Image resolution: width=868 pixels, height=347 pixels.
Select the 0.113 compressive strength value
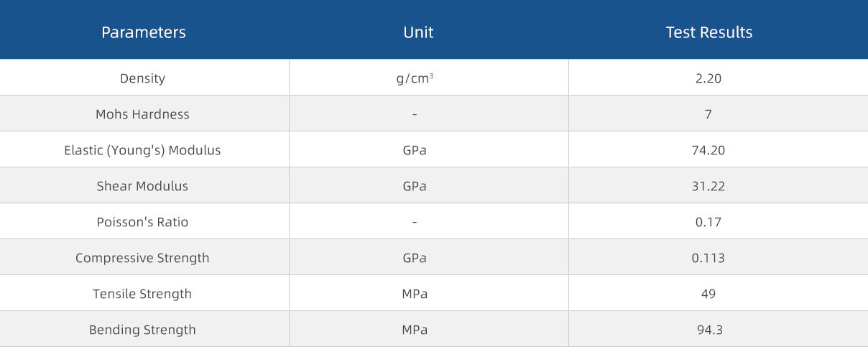708,258
